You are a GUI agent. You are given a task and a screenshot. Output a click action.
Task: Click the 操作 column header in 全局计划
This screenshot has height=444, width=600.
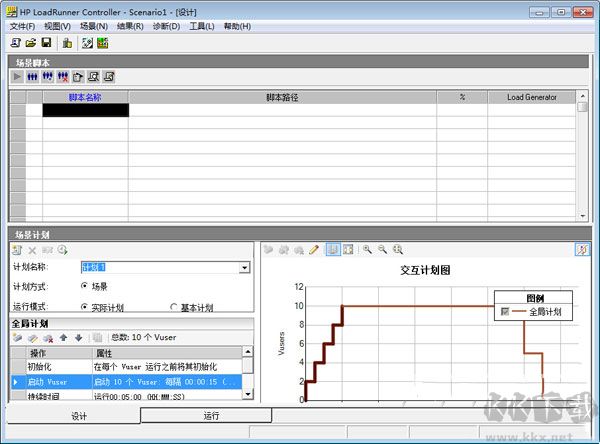[x=59, y=353]
